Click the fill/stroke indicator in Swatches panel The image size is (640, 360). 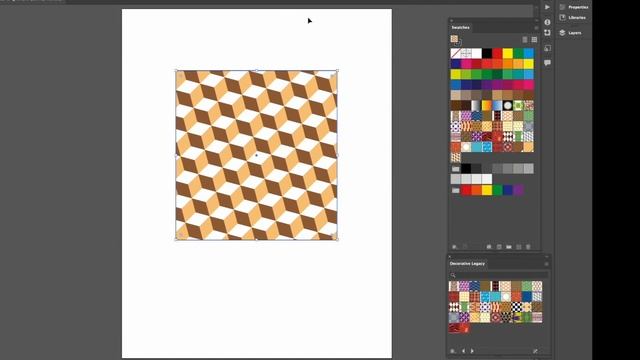(456, 40)
